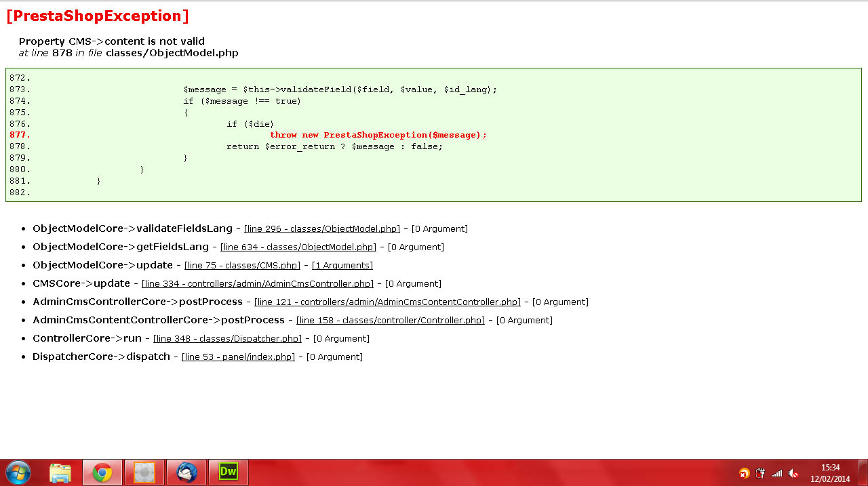Expand the [1 Arguments] link
Image resolution: width=868 pixels, height=486 pixels.
pyautogui.click(x=342, y=266)
